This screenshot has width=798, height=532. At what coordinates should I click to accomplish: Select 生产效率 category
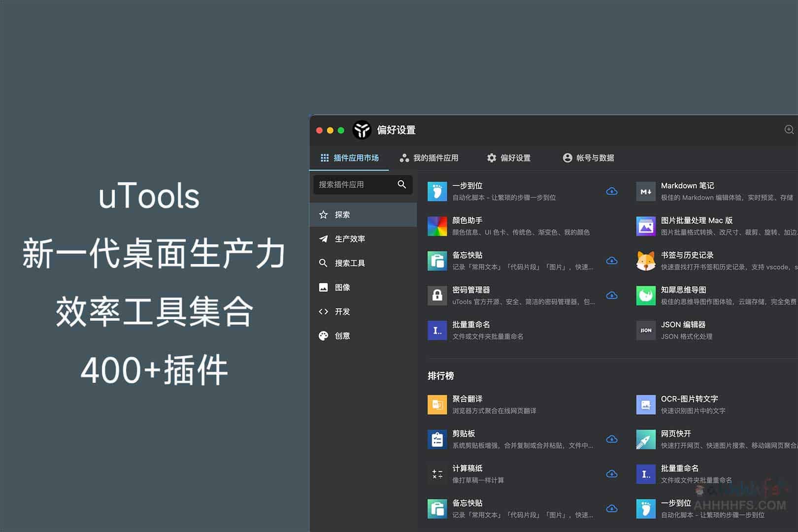pyautogui.click(x=363, y=239)
